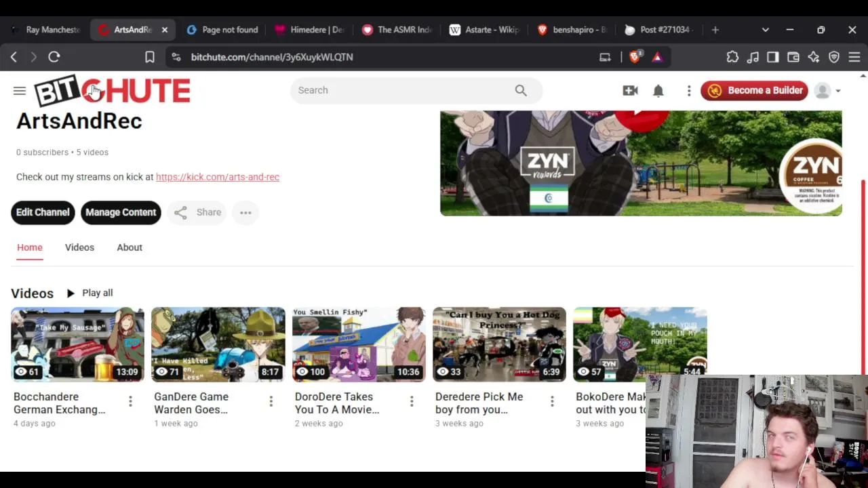This screenshot has width=868, height=488.
Task: Click the Share button
Action: click(x=197, y=213)
